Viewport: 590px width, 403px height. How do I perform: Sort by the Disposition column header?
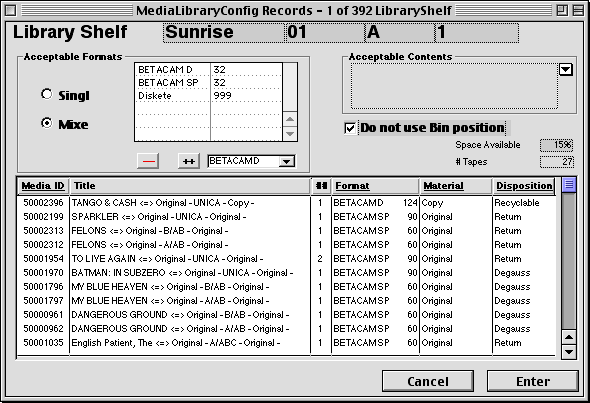524,186
